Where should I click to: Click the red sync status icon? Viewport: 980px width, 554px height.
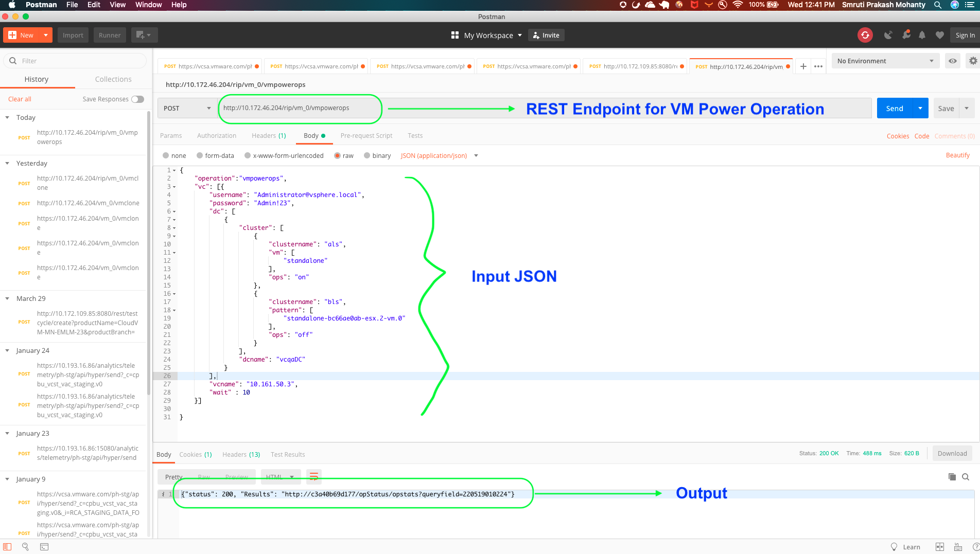tap(865, 35)
